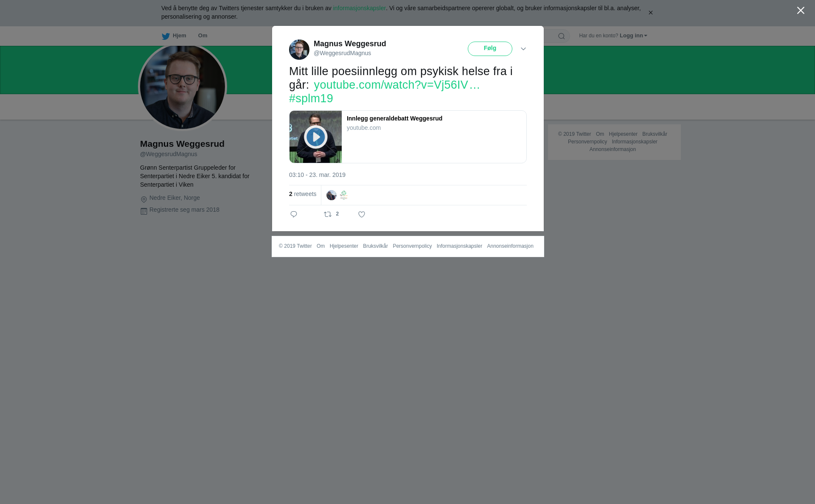The height and width of the screenshot is (504, 815).
Task: Open the youtube.com/watch link in tweet
Action: [x=396, y=85]
